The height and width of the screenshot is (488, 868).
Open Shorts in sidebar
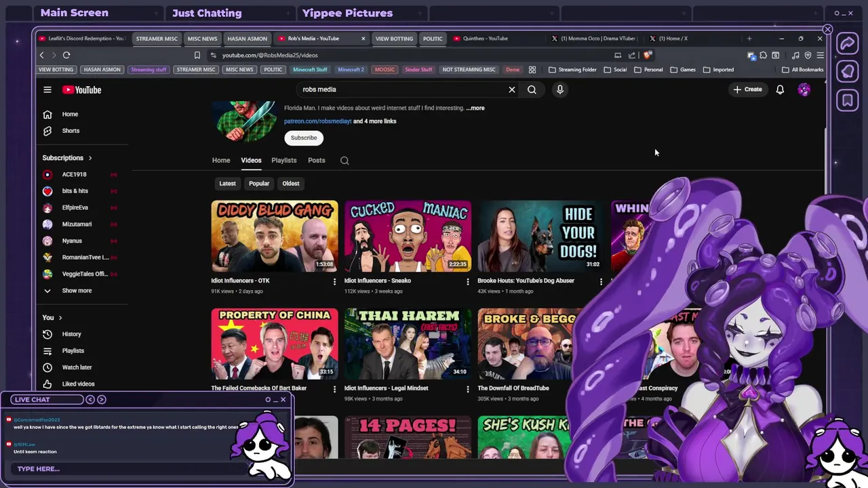[x=71, y=131]
